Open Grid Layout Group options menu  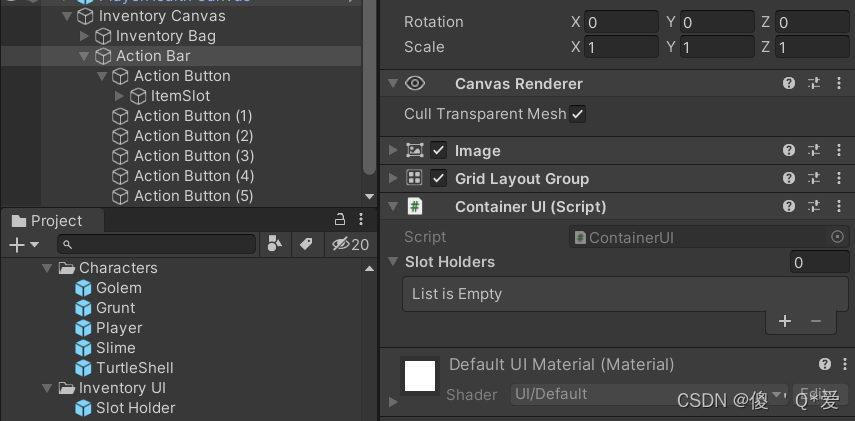pos(839,178)
